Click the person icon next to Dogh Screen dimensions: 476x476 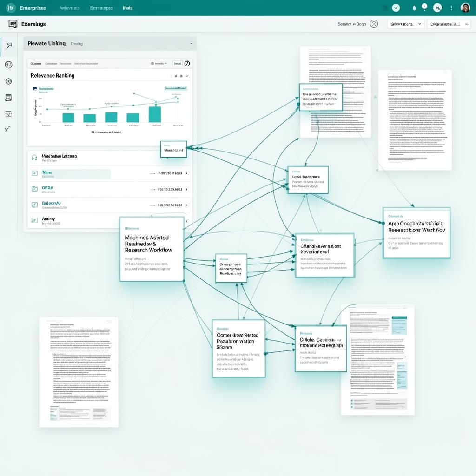coord(374,24)
